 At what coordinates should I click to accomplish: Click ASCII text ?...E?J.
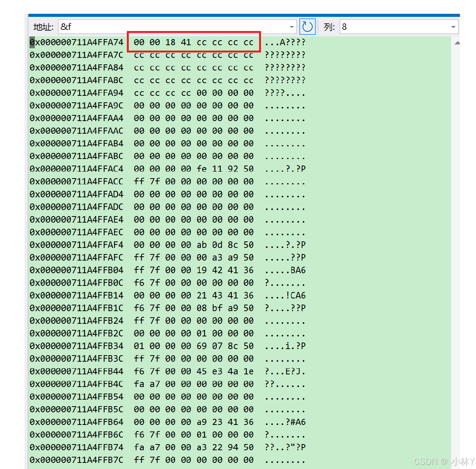click(x=285, y=371)
